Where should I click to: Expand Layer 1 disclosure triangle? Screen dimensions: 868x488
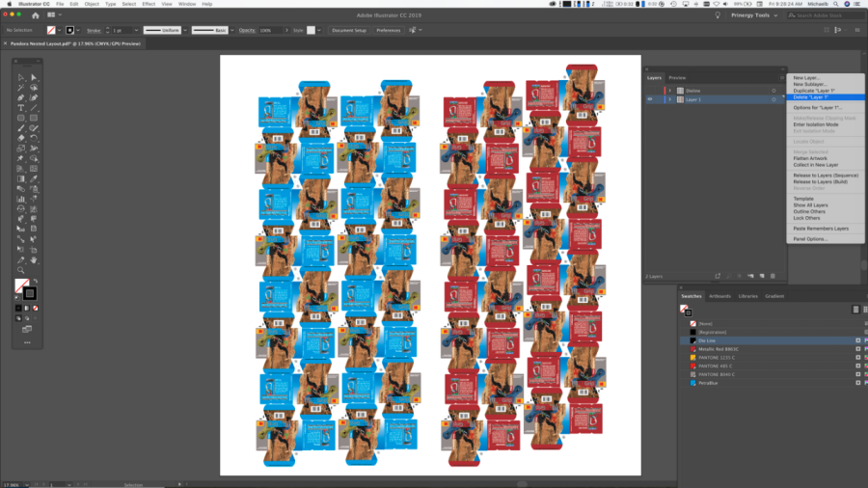670,99
